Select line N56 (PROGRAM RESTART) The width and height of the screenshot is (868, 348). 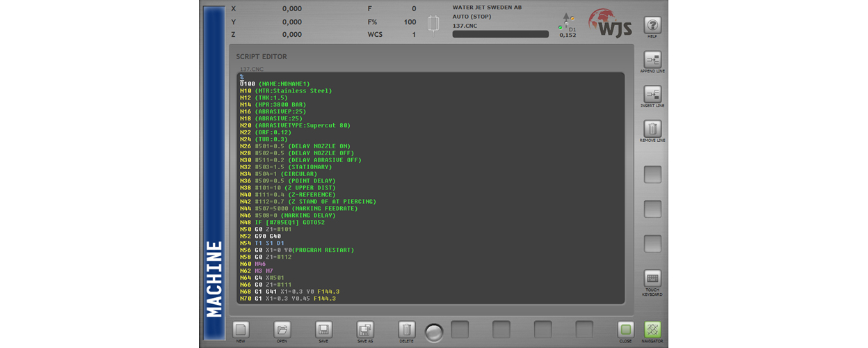297,250
